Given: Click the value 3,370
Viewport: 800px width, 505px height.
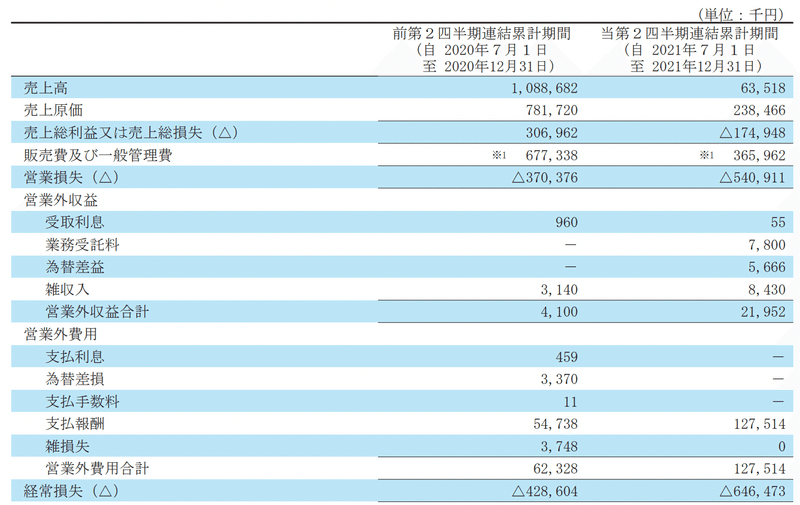Looking at the screenshot, I should pyautogui.click(x=559, y=380).
